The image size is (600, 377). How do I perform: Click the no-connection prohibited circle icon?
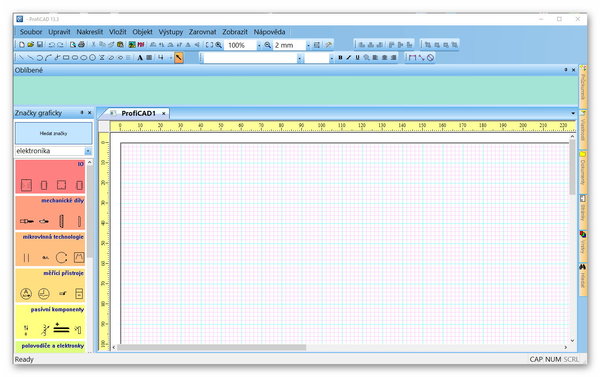tap(430, 58)
